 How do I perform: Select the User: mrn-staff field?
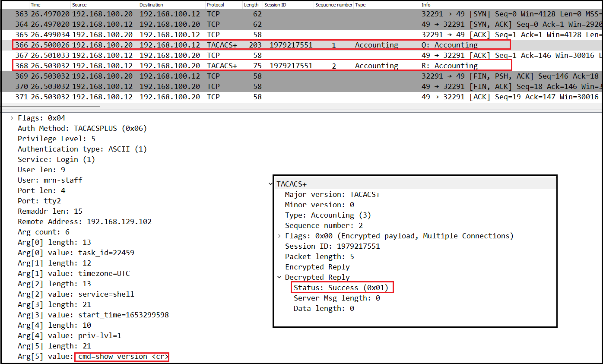click(x=50, y=180)
